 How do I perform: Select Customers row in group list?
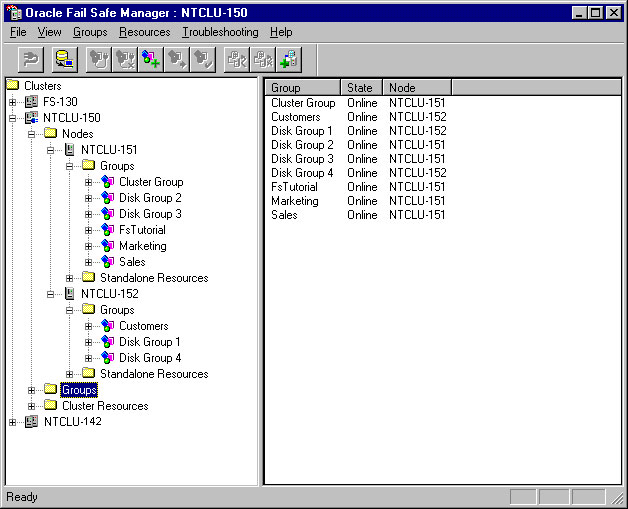click(x=296, y=117)
